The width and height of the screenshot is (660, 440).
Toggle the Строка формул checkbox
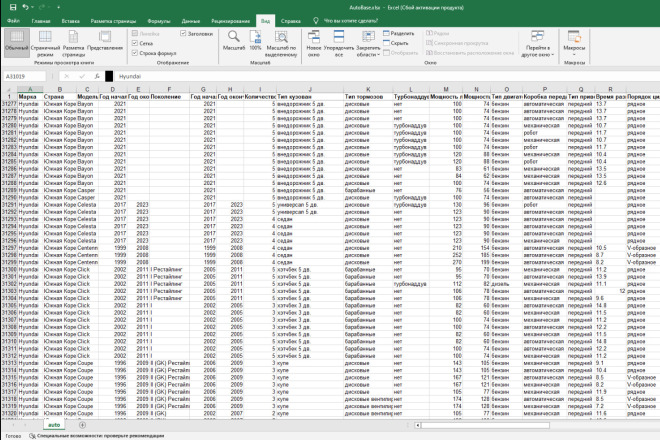click(154, 53)
